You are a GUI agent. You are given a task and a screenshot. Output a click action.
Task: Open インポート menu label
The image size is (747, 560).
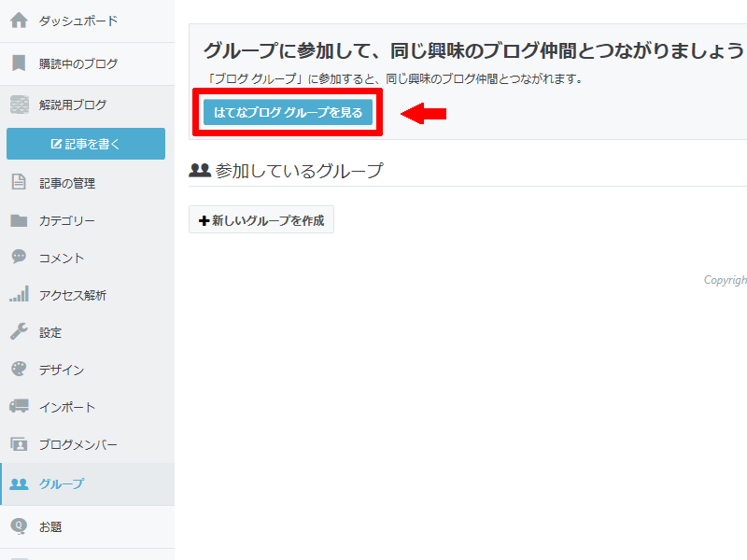tap(67, 407)
